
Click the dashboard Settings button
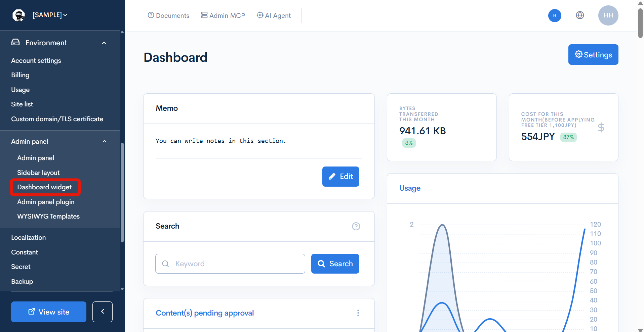(593, 55)
